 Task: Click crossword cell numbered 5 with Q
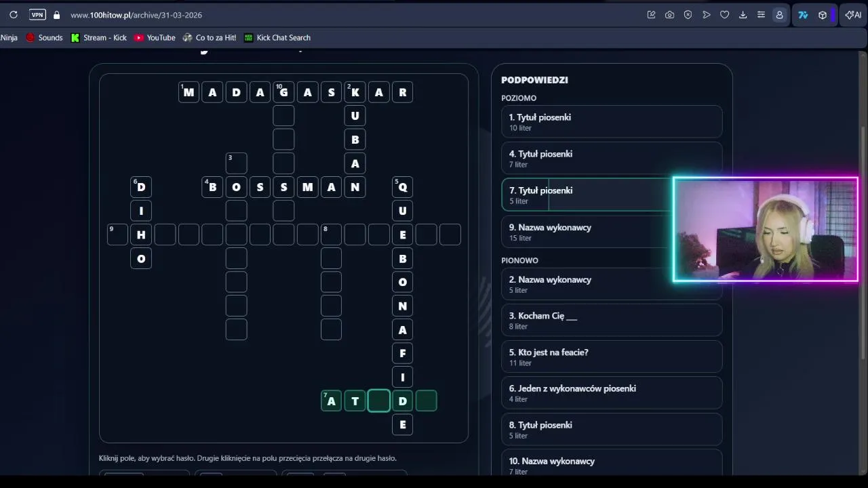click(x=403, y=187)
